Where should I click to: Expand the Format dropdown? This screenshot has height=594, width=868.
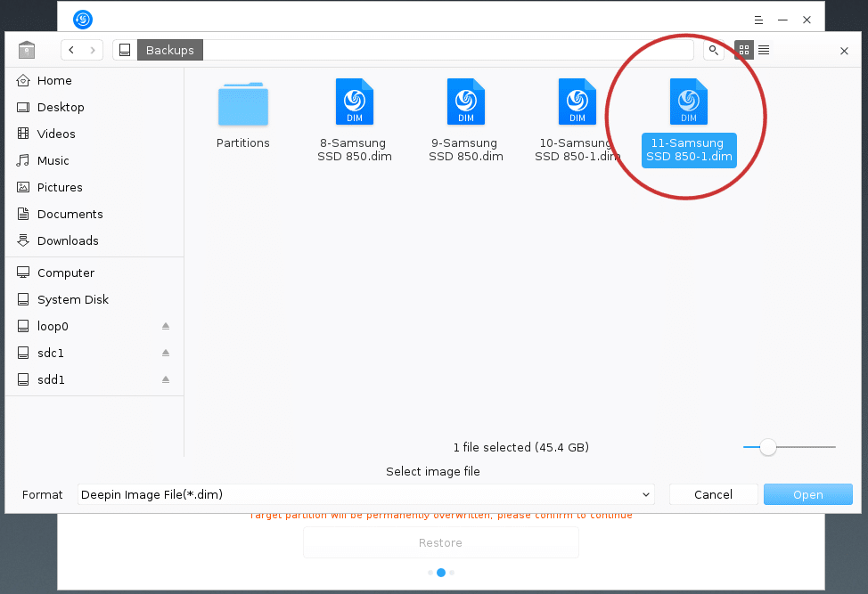(x=366, y=494)
